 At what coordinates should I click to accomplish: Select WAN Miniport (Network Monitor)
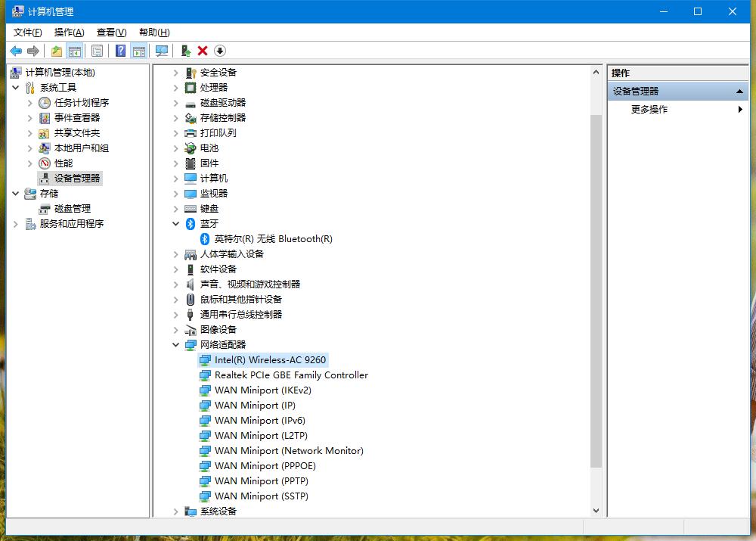point(289,451)
